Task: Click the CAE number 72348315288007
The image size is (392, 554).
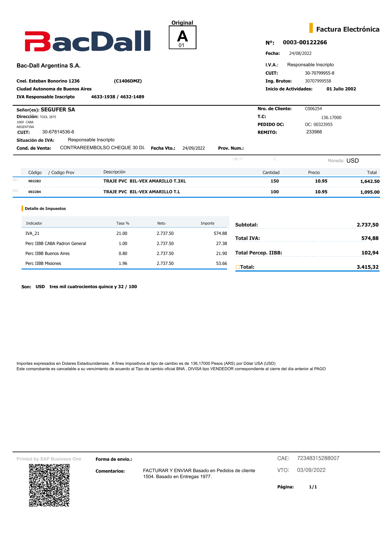Action: point(318,458)
